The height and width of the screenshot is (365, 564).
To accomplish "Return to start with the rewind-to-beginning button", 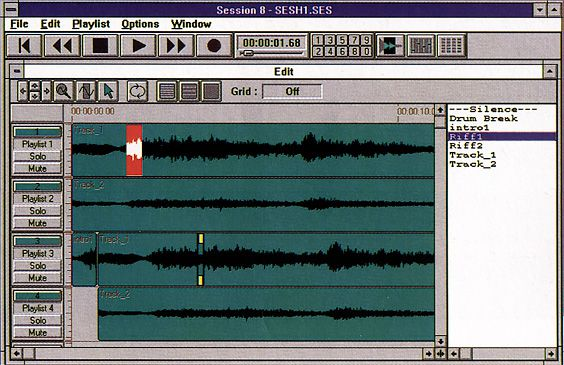I will click(x=24, y=46).
